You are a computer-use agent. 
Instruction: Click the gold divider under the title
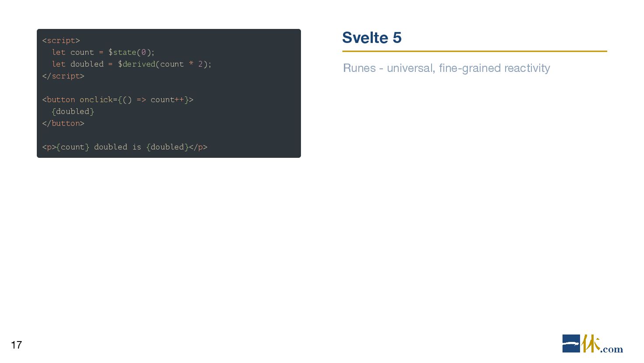point(474,51)
